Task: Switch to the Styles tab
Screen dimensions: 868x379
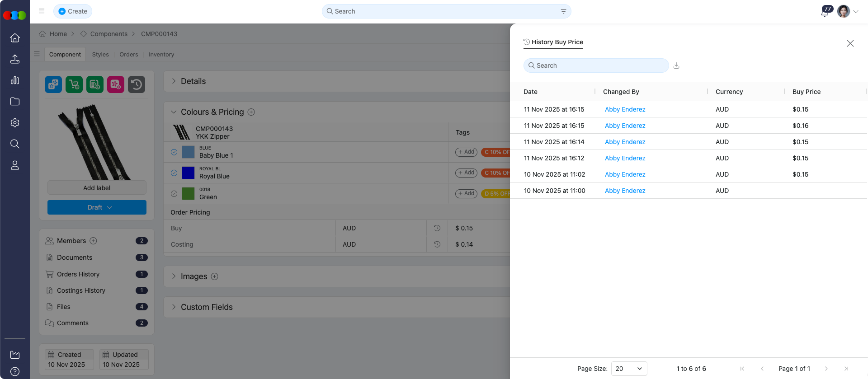Action: 100,55
